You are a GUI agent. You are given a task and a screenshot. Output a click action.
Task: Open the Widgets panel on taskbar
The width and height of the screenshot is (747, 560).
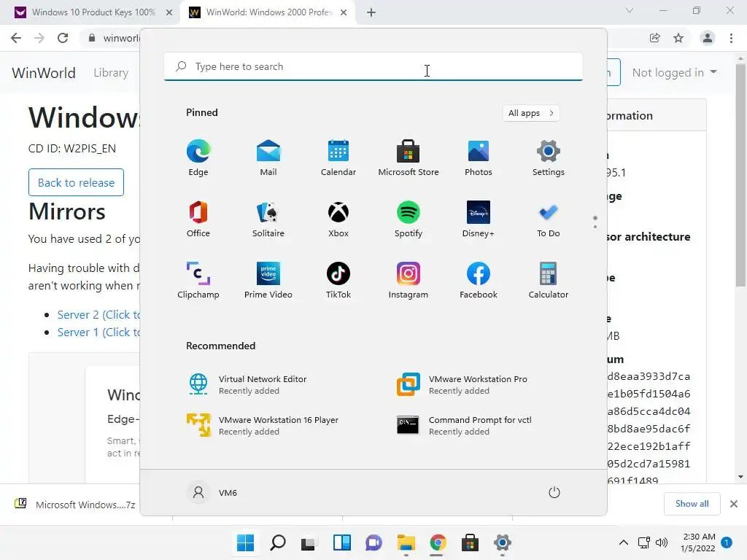pos(342,542)
